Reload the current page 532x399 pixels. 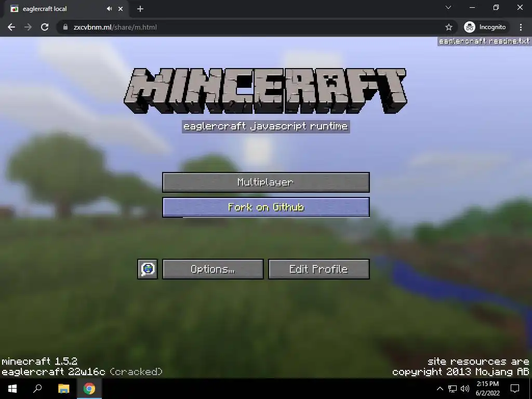click(x=45, y=27)
